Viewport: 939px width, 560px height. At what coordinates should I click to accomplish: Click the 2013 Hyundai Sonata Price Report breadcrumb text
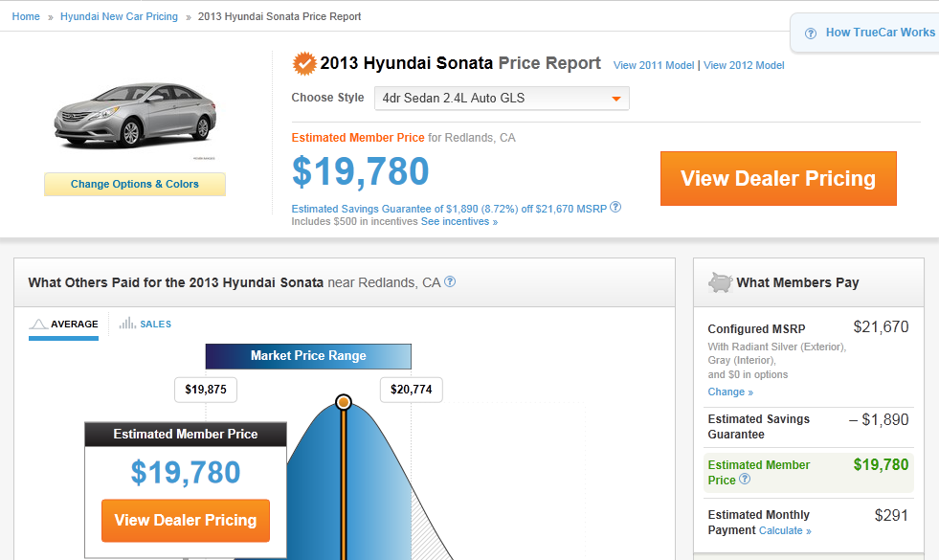point(279,16)
